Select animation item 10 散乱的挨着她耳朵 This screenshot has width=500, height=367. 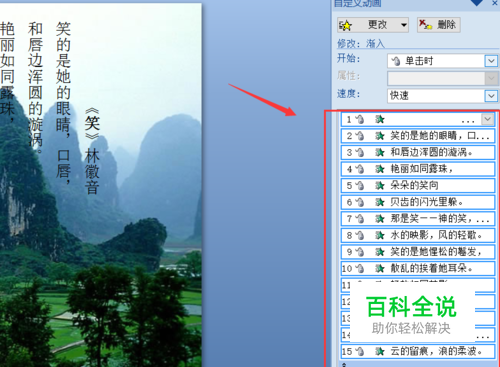418,268
